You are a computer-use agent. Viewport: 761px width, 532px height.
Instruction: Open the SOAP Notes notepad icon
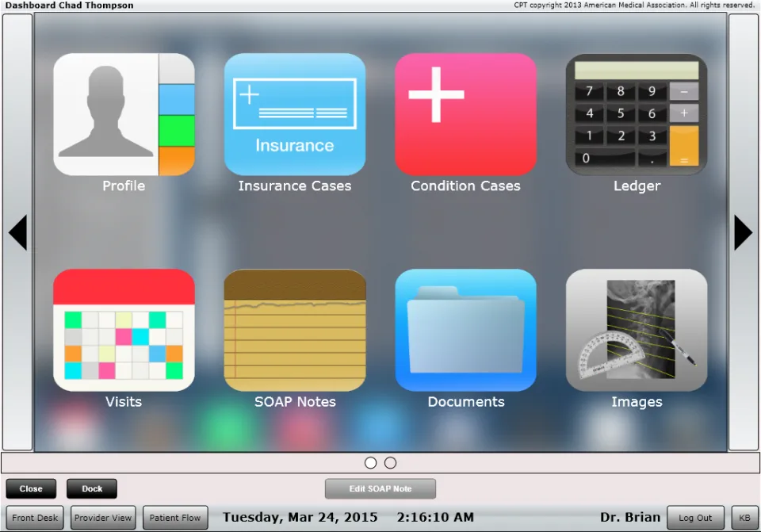[x=295, y=330]
